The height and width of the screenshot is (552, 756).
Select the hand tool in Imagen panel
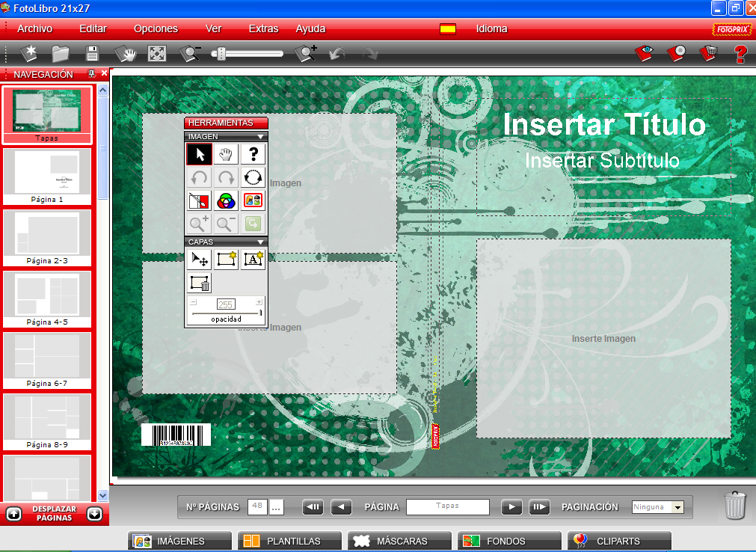(x=226, y=154)
